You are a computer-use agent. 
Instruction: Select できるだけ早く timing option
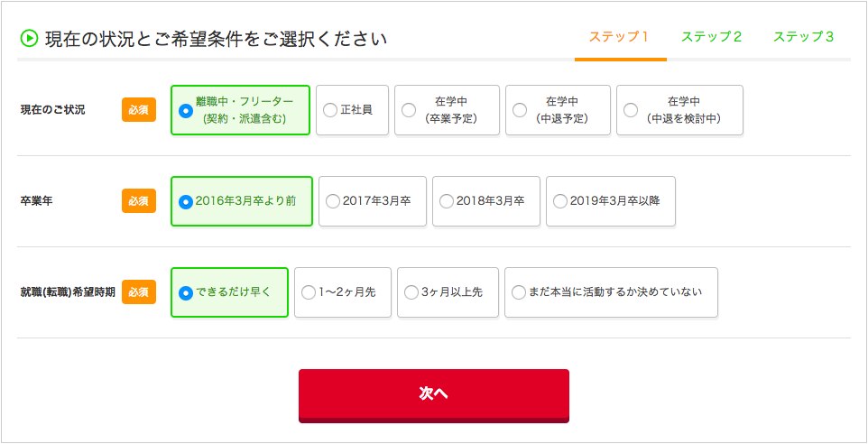pyautogui.click(x=230, y=292)
